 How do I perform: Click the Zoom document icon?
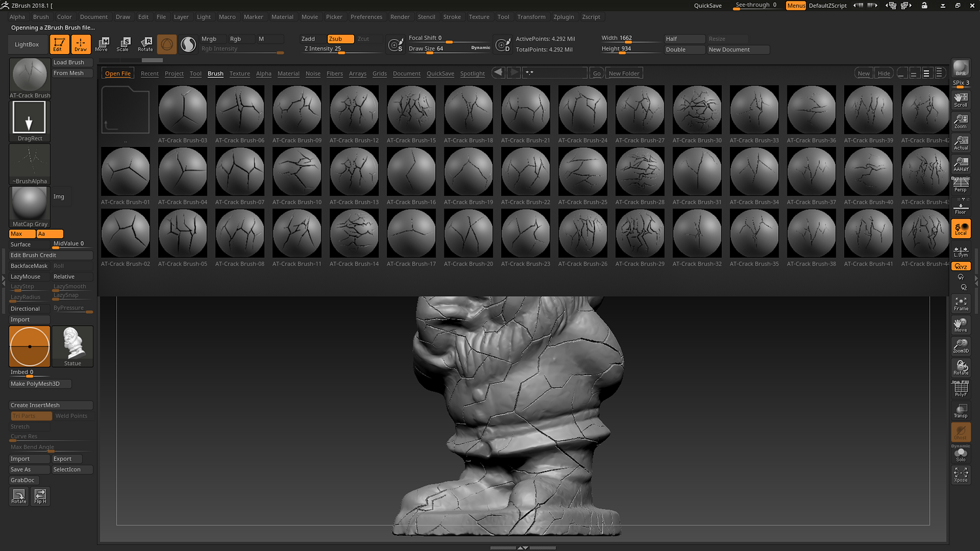coord(960,121)
